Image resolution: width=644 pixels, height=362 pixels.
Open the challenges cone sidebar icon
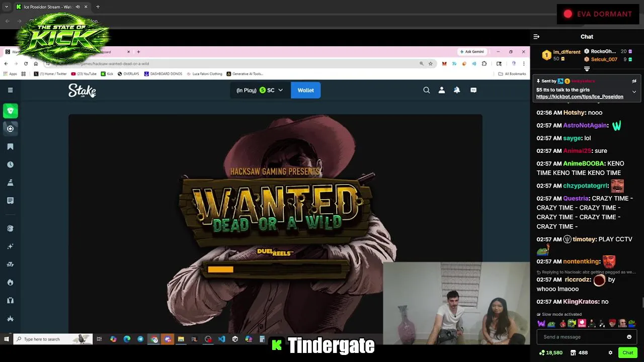click(x=10, y=183)
